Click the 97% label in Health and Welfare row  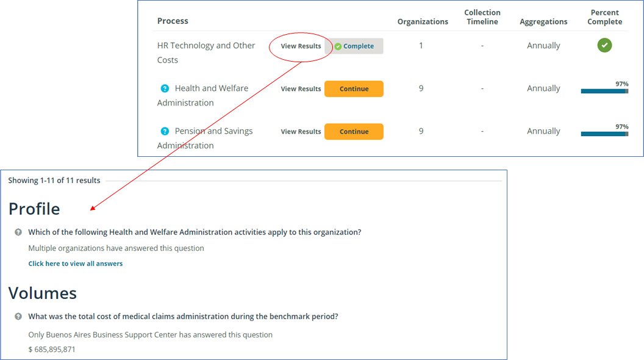(622, 84)
